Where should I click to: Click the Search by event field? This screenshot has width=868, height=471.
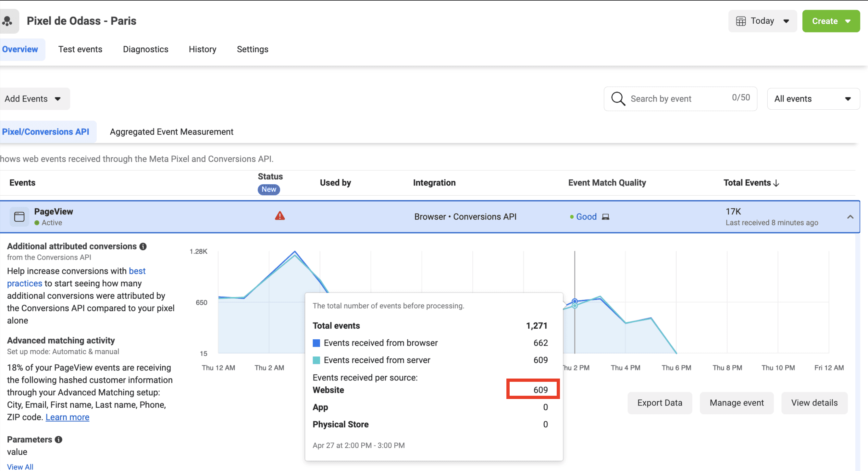click(680, 99)
